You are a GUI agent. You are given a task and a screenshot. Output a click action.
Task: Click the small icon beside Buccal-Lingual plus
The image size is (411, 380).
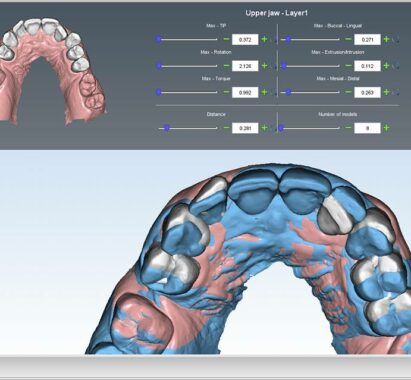pyautogui.click(x=396, y=40)
